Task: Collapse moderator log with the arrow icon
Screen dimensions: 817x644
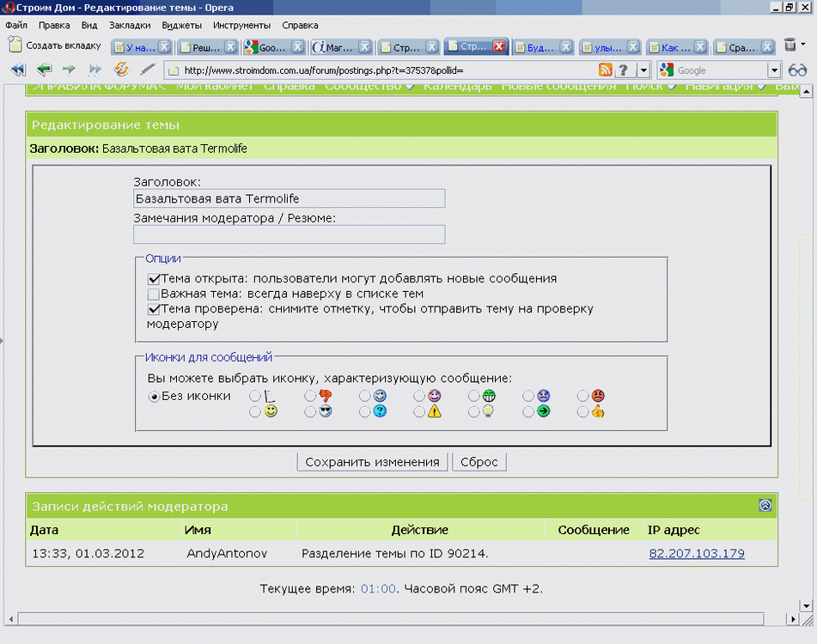Action: click(765, 506)
